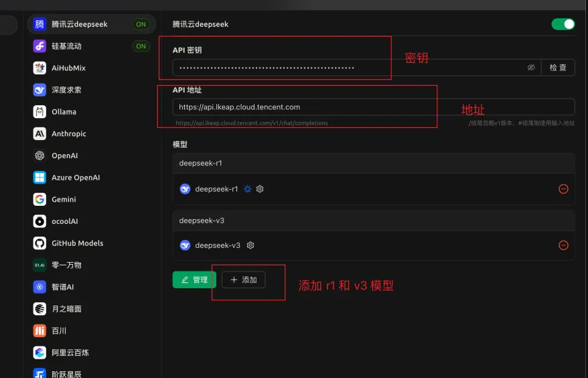Click the settings gear next to deepseek-v3
588x378 pixels.
pos(250,245)
